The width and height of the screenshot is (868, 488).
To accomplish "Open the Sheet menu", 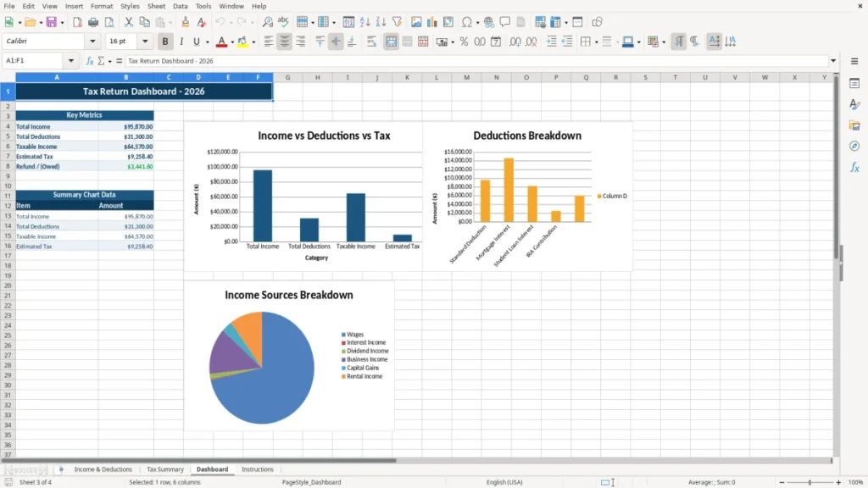I will click(156, 6).
